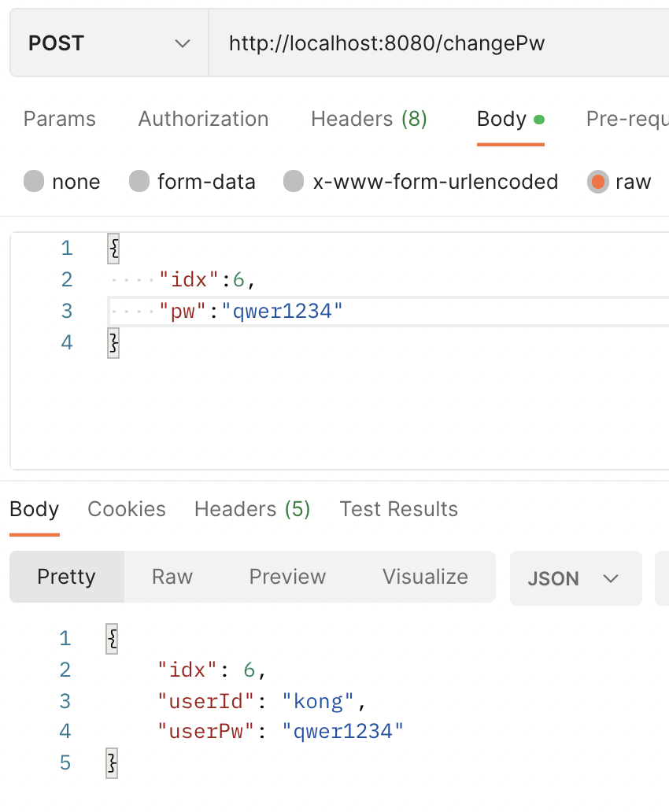Open the response Cookies tab
Viewport: 669px width, 812px height.
pyautogui.click(x=127, y=509)
